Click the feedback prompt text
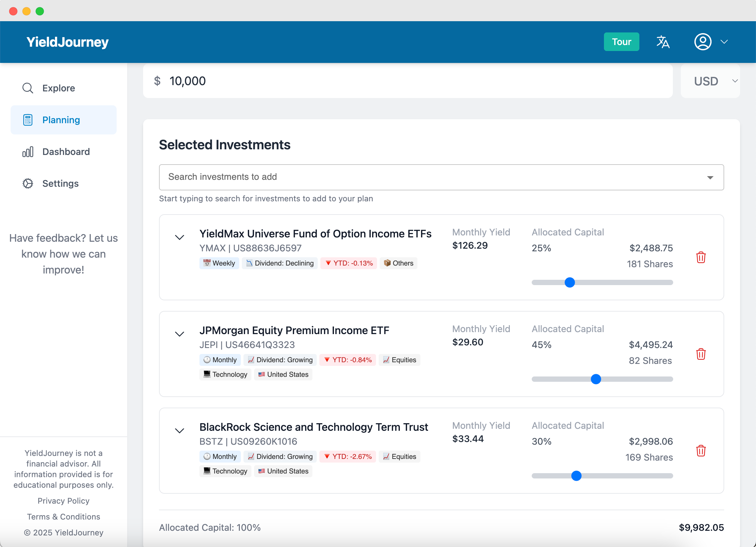 (x=64, y=254)
